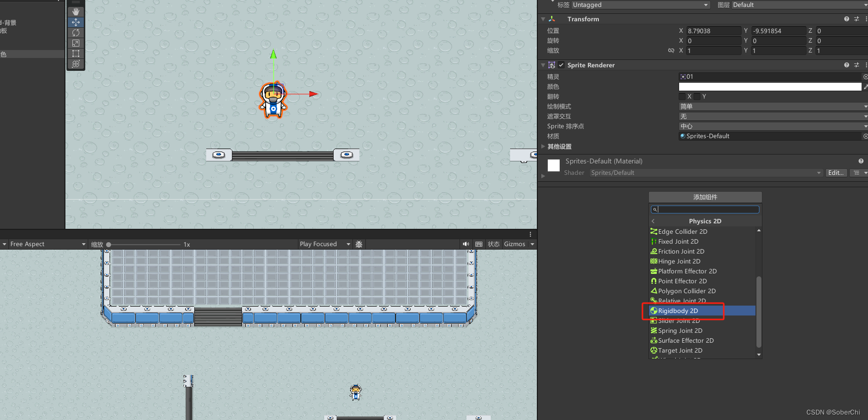Select the Scale tool
868x420 pixels.
76,43
